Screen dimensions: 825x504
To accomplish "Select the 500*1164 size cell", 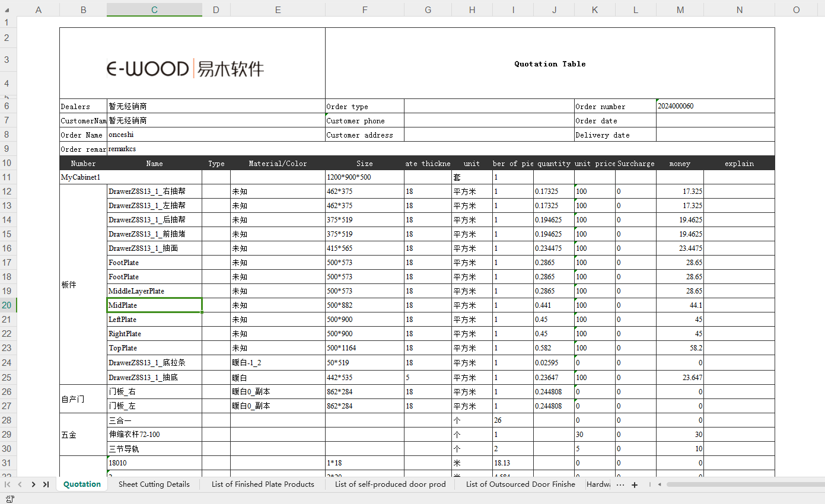I will point(365,348).
